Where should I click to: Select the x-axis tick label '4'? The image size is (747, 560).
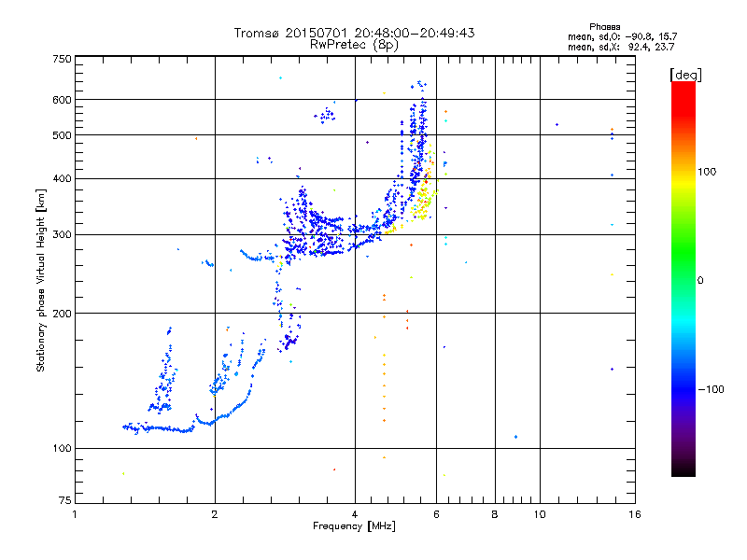pos(355,514)
